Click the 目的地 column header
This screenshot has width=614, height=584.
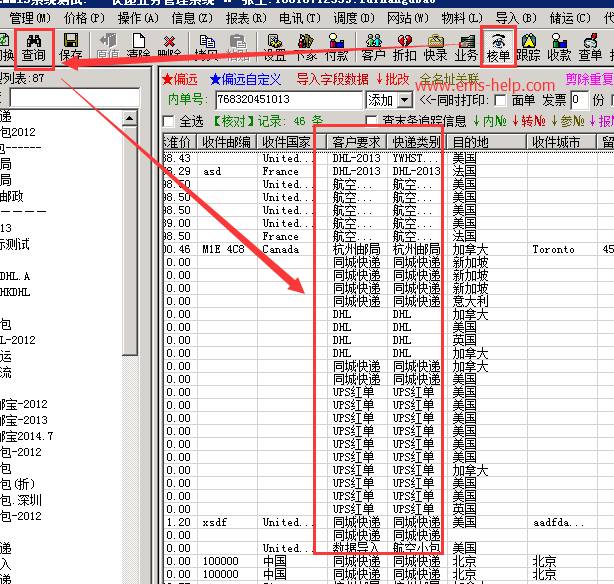click(486, 142)
